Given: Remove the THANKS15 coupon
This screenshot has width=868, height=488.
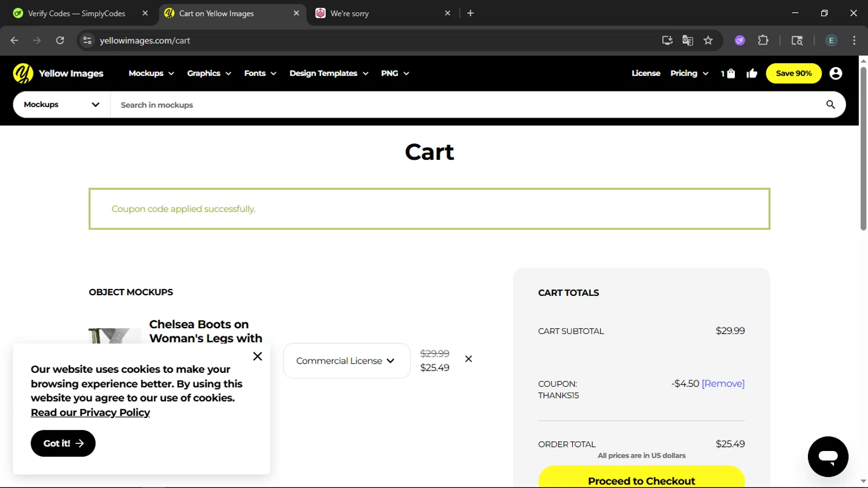Looking at the screenshot, I should (x=723, y=384).
